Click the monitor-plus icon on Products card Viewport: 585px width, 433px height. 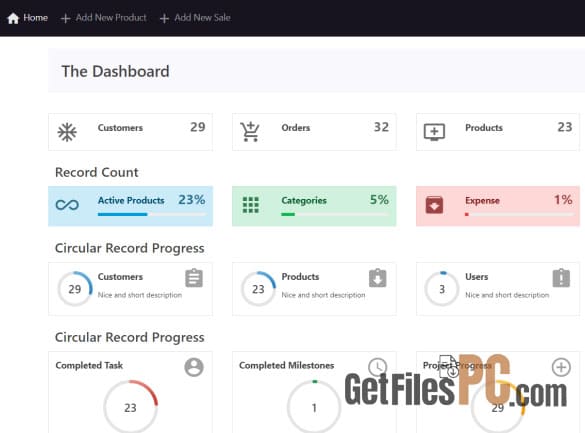point(434,132)
